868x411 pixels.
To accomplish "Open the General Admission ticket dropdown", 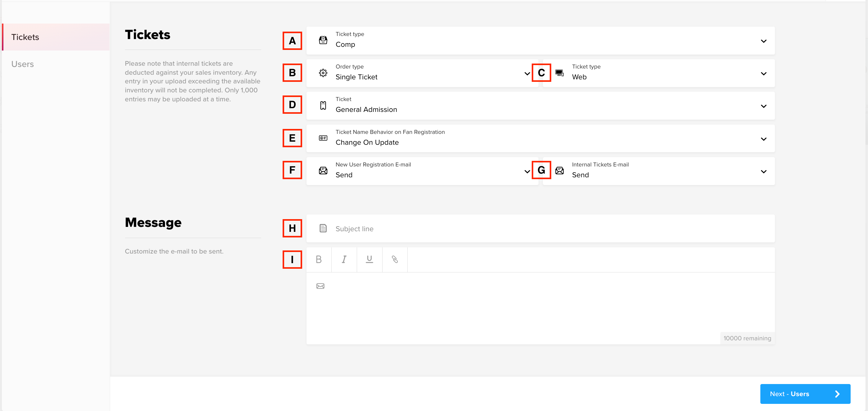I will (540, 106).
